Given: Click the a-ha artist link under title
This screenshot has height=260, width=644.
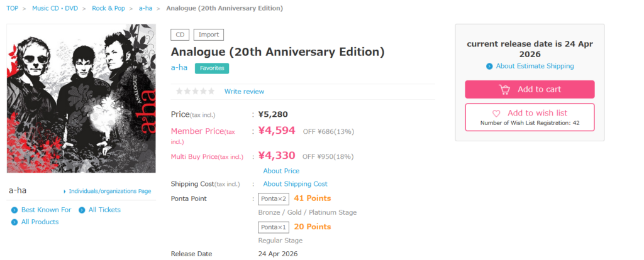Looking at the screenshot, I should [x=179, y=68].
